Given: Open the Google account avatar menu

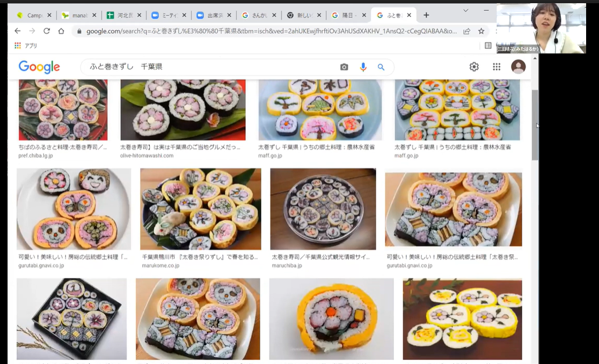Looking at the screenshot, I should click(x=518, y=66).
